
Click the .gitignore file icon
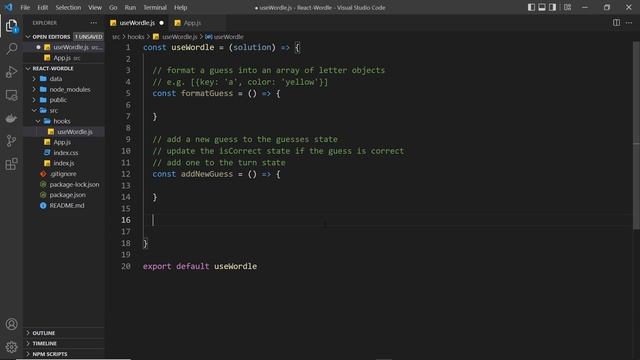[43, 174]
